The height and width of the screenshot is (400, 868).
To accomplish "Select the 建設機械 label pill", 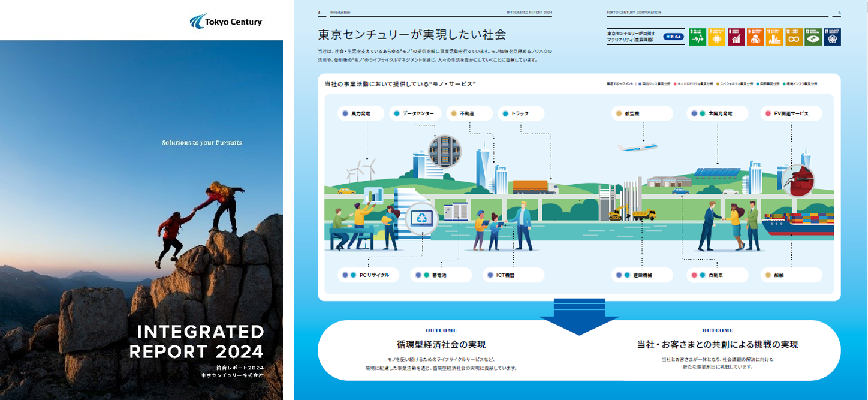I will (x=642, y=275).
